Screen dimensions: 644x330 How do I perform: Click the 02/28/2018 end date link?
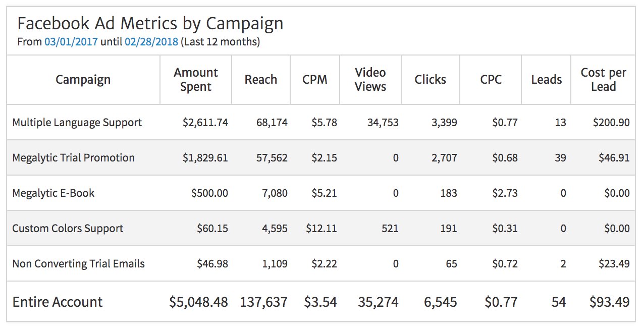151,42
